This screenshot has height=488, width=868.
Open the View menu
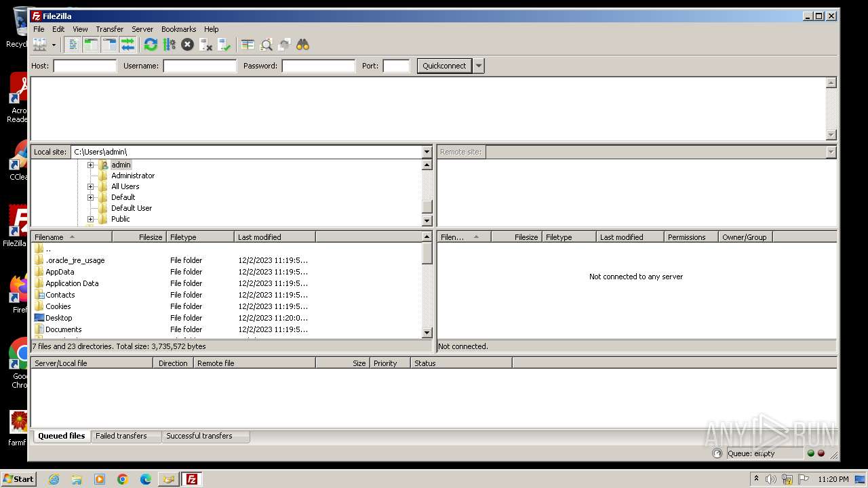pos(80,29)
